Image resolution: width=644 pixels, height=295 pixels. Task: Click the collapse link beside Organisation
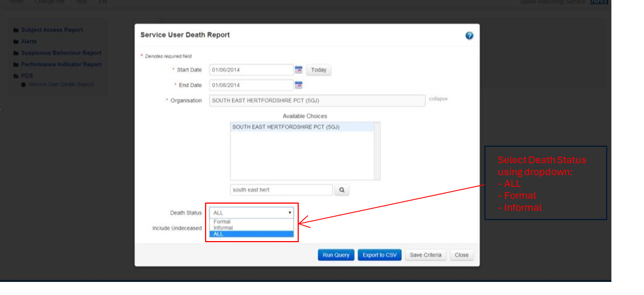[x=438, y=99]
